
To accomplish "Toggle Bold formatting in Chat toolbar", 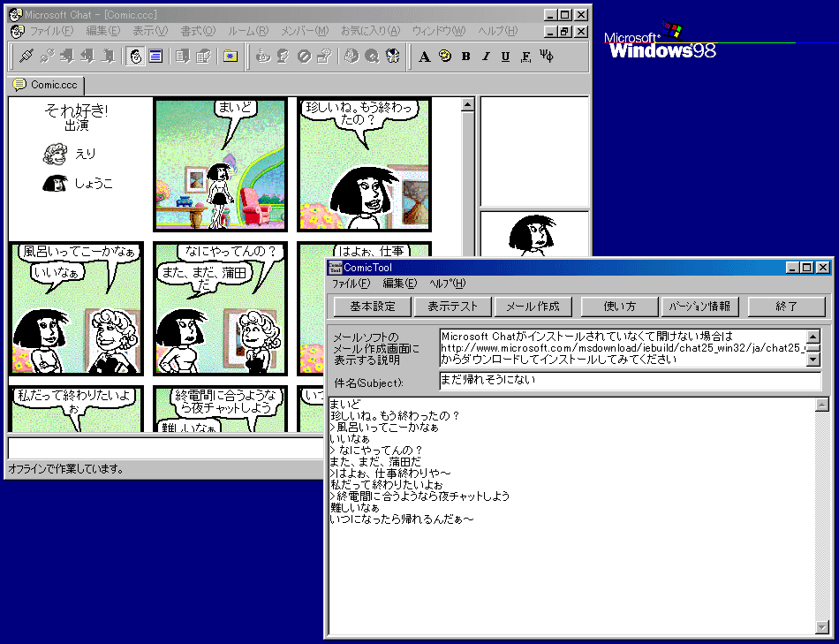I will (x=465, y=57).
